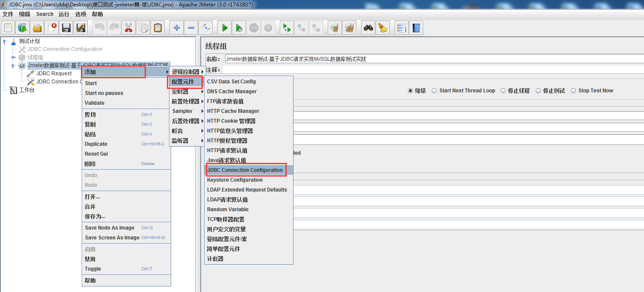Choose JDBC Connection Configuration menu entry
The image size is (644, 292).
pyautogui.click(x=246, y=170)
